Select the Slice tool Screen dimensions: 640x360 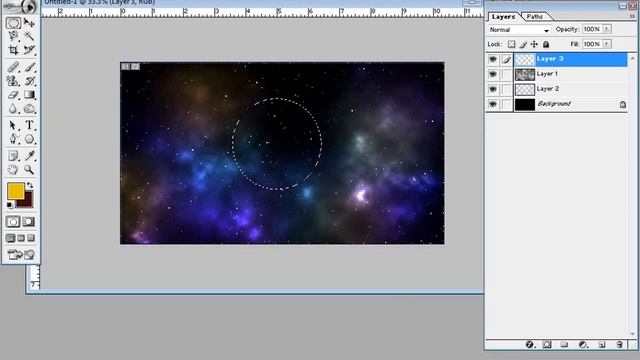[29, 50]
